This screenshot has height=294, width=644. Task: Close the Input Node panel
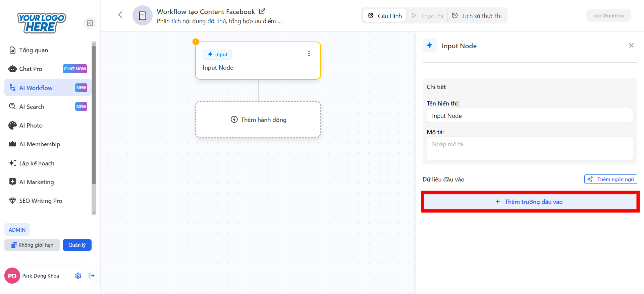click(631, 46)
